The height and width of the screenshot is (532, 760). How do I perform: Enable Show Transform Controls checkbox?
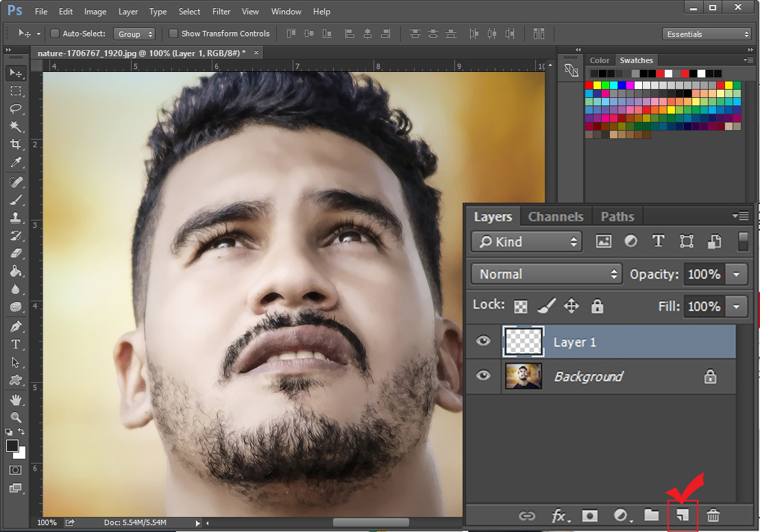pos(173,34)
